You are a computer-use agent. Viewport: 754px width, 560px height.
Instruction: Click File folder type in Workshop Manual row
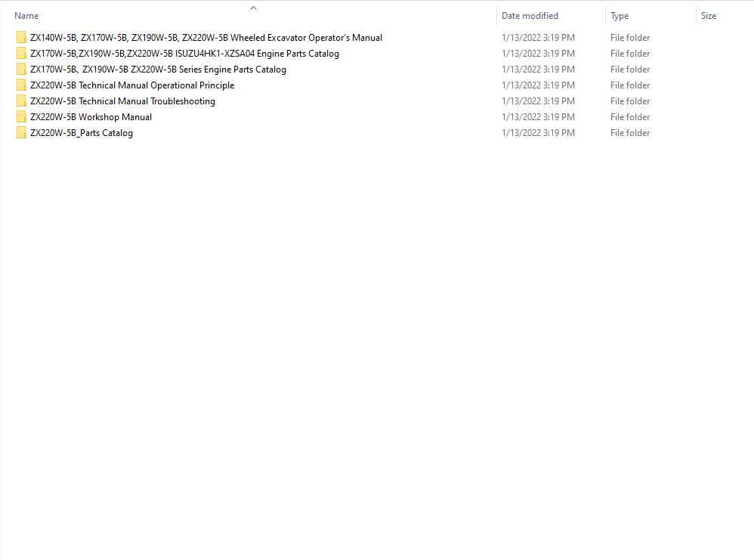630,117
